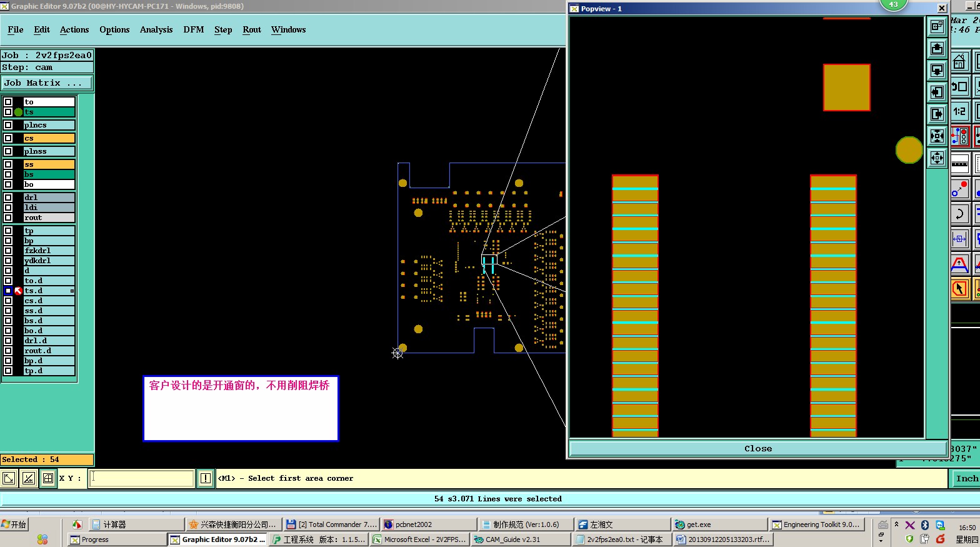980x547 pixels.
Task: Click the Inch units button
Action: point(966,478)
